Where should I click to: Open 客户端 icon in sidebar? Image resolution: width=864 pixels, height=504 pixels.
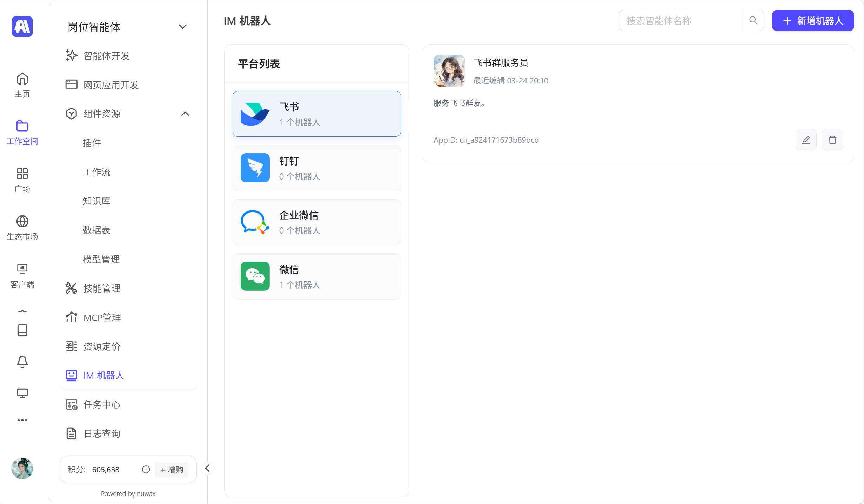coord(22,269)
